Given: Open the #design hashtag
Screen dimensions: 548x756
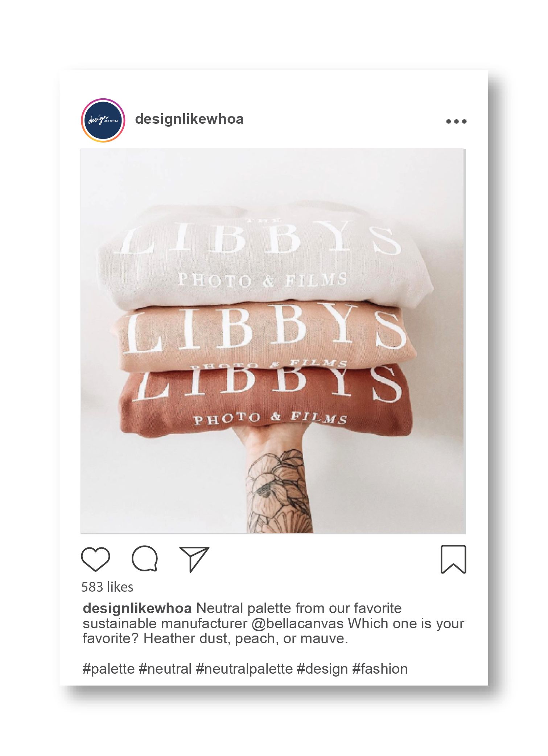Looking at the screenshot, I should point(322,669).
